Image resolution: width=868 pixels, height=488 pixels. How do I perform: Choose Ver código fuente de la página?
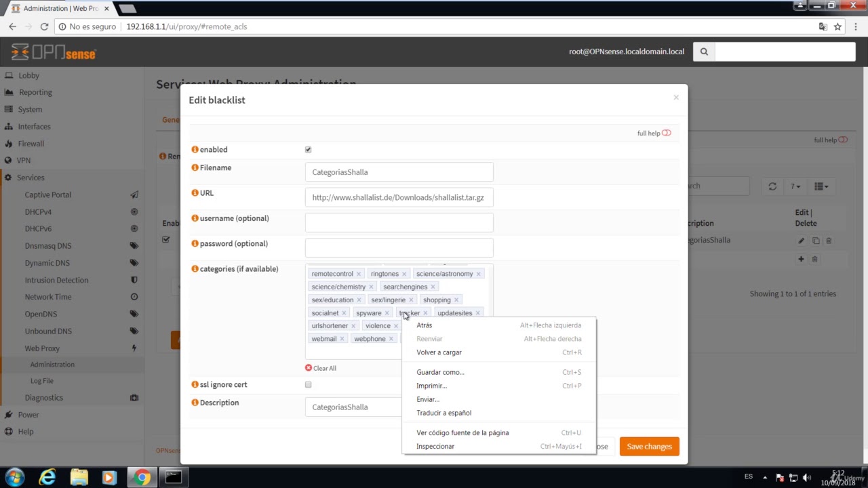(499, 432)
